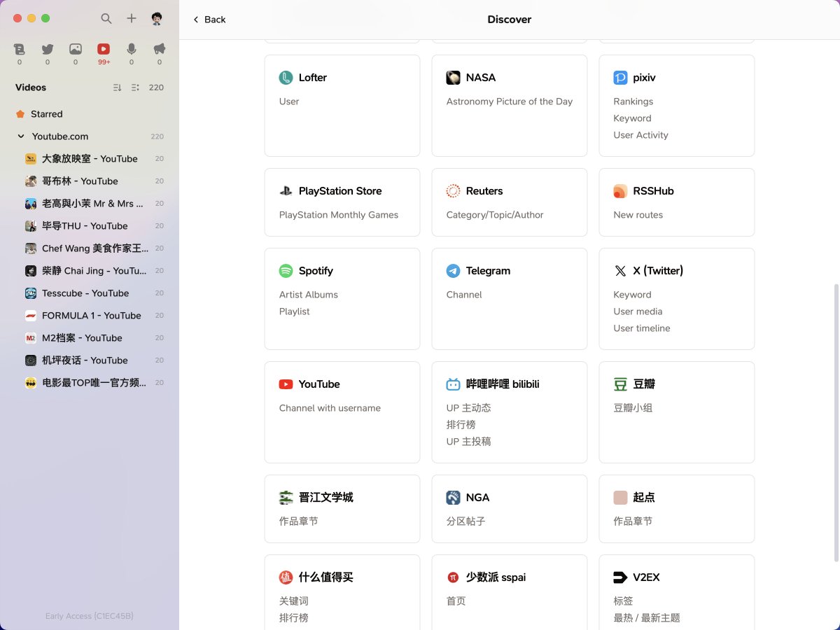Click the Reuters logo icon
The height and width of the screenshot is (630, 840).
[x=453, y=191]
